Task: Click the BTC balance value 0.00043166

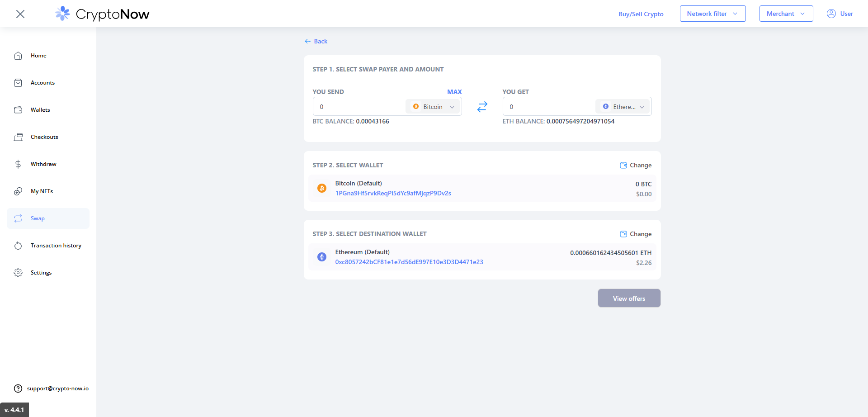Action: [373, 121]
